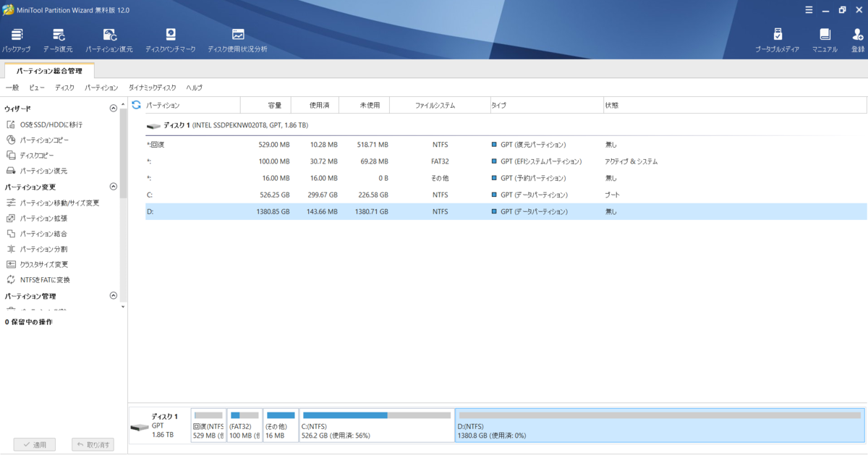Click the ブート status of the C: partition
Screen dimensions: 868x466
coord(612,195)
